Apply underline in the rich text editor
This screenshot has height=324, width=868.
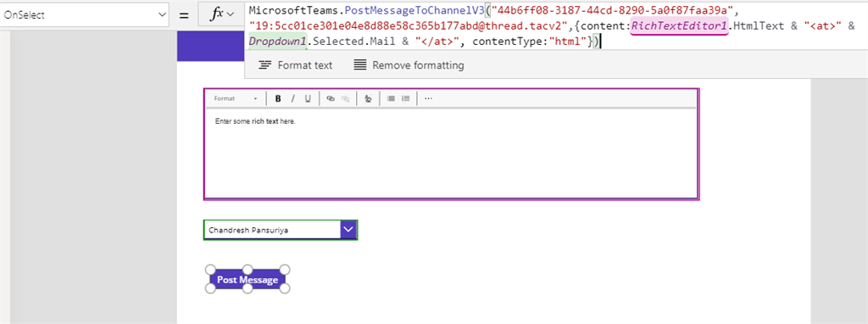[308, 98]
